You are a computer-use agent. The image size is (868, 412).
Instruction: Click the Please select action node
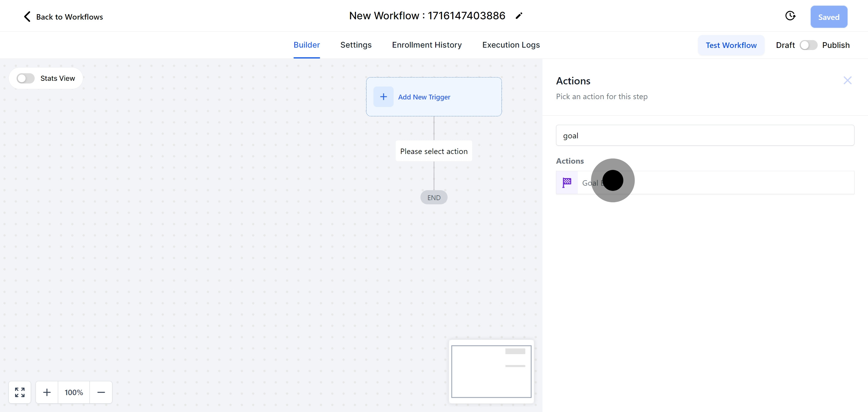(x=434, y=151)
